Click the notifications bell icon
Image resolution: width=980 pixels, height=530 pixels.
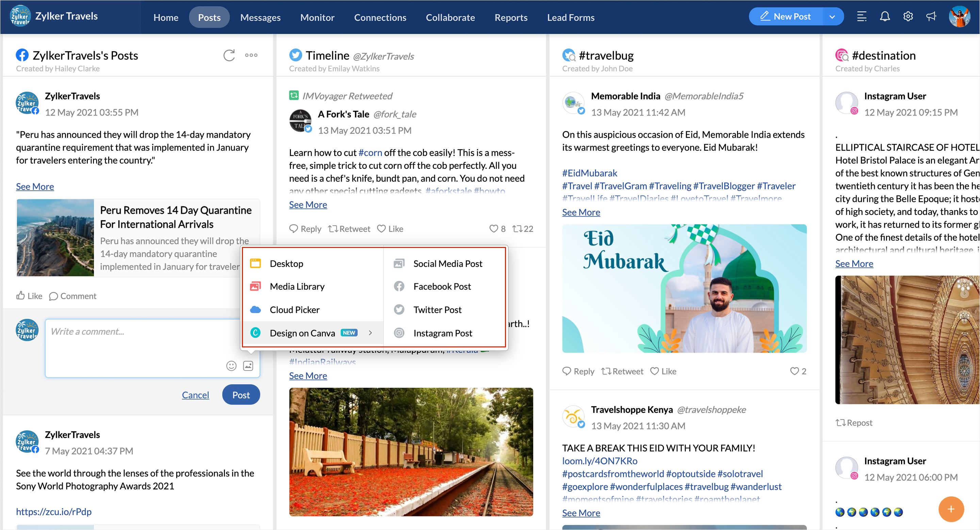[x=885, y=17]
